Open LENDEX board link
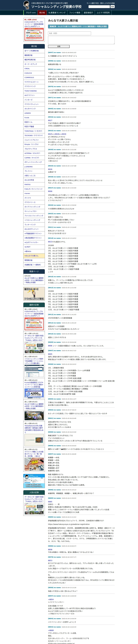 coord(34,113)
